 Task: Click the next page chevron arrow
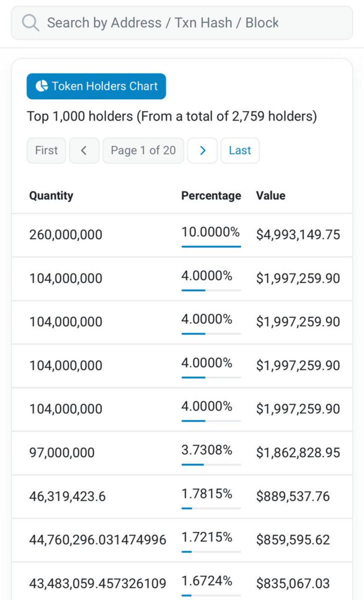coord(202,150)
